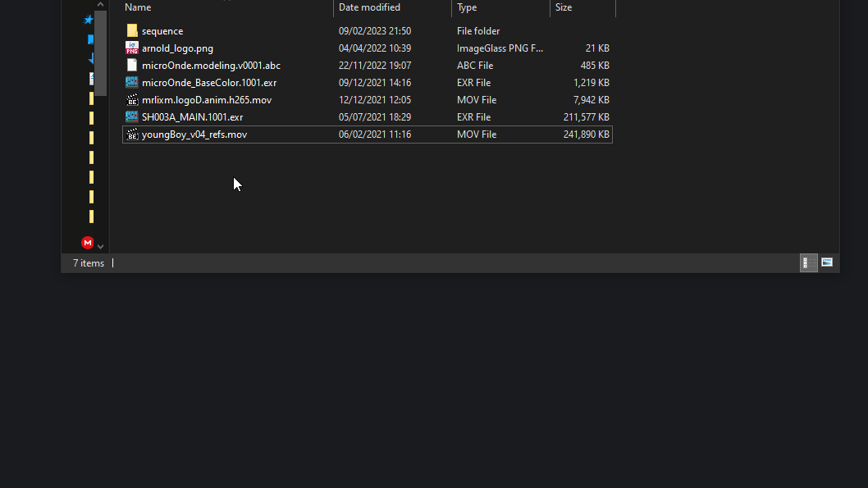Click the date 22/11/2022 19:07
This screenshot has height=488, width=868.
coord(375,66)
